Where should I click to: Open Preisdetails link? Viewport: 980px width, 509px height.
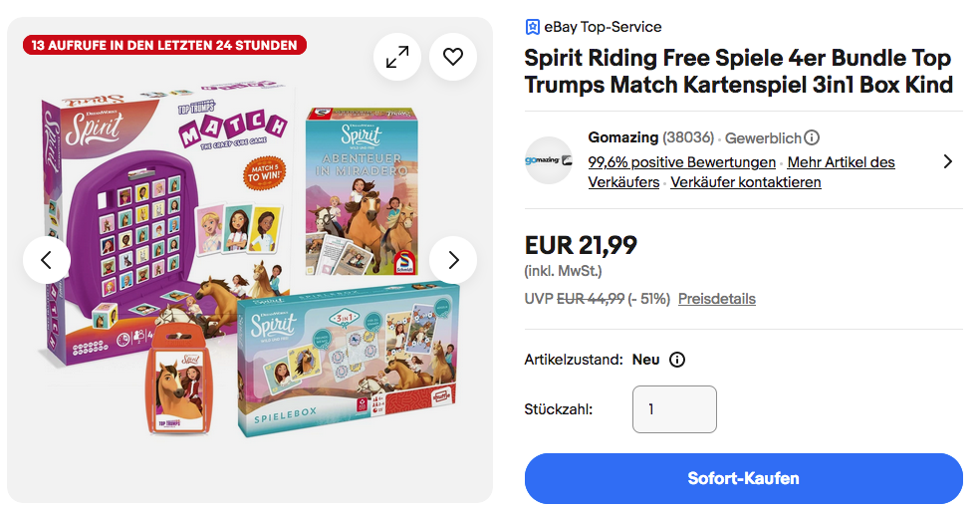click(716, 299)
